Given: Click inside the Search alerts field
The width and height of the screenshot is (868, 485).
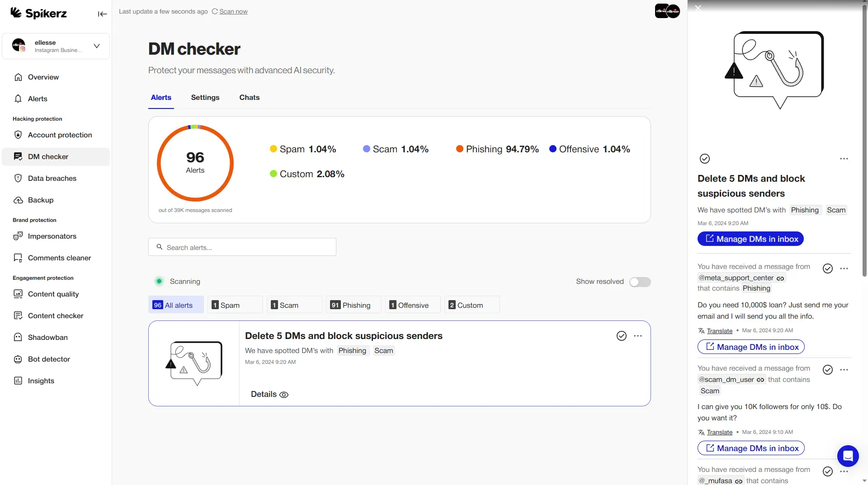Looking at the screenshot, I should pyautogui.click(x=242, y=247).
